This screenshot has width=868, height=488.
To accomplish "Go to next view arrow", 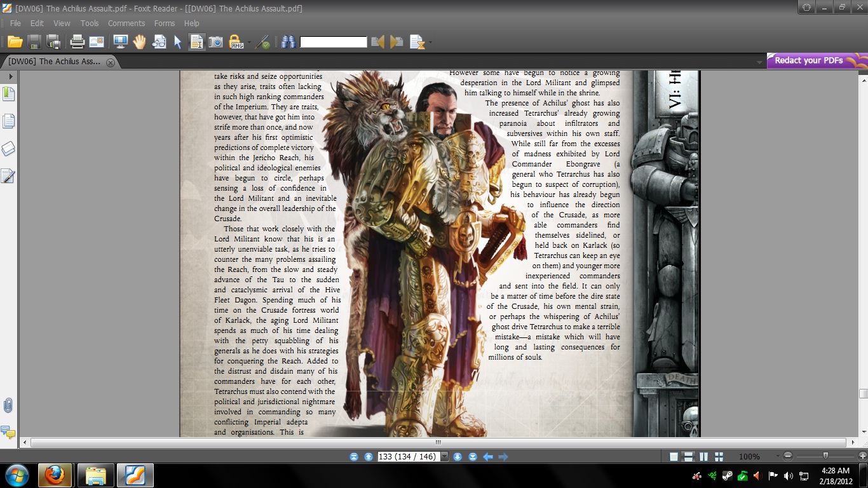I will point(503,457).
